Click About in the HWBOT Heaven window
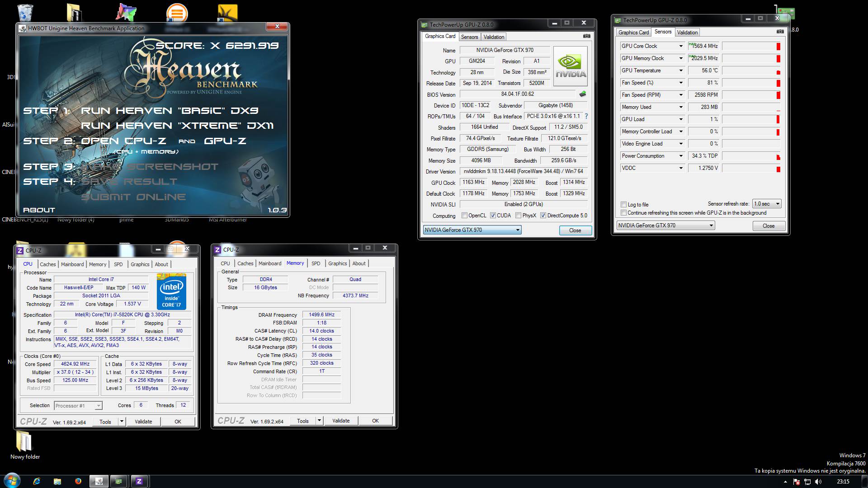This screenshot has height=488, width=868. coord(39,210)
